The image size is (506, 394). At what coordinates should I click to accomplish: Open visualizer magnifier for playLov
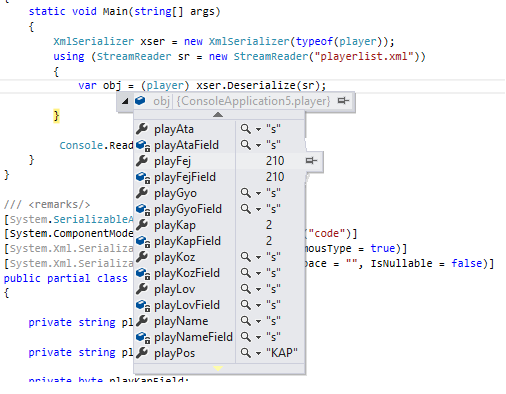246,289
